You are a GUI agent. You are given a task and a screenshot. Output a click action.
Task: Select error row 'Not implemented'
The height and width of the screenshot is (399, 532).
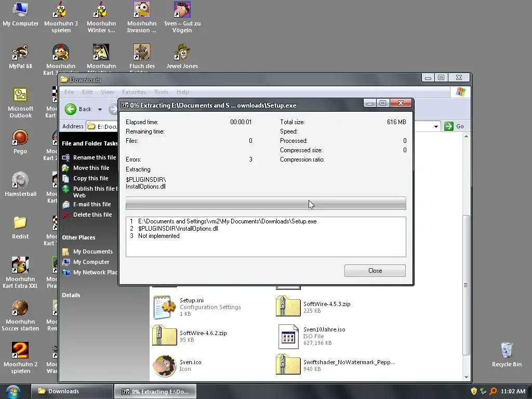pyautogui.click(x=265, y=236)
